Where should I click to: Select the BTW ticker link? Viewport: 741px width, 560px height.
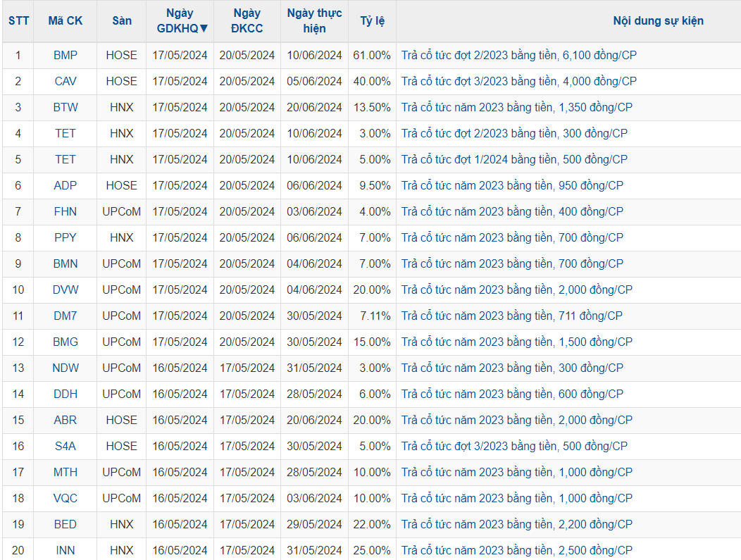tap(66, 107)
